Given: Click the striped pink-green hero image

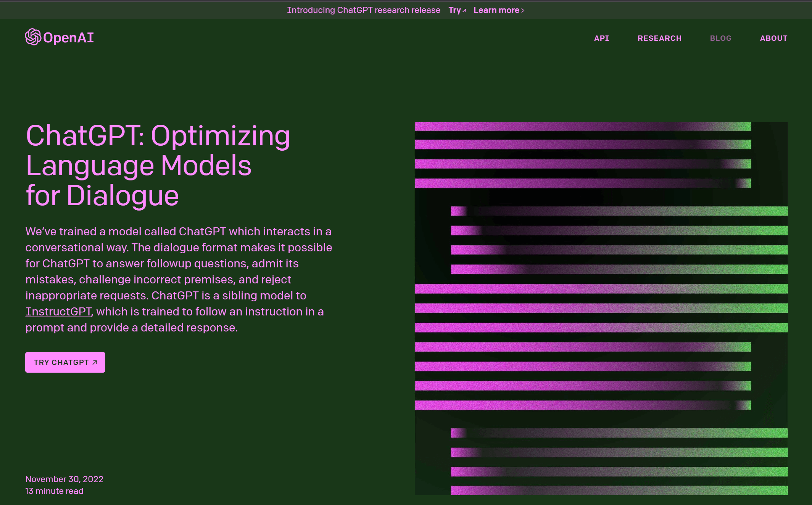Looking at the screenshot, I should pyautogui.click(x=601, y=308).
